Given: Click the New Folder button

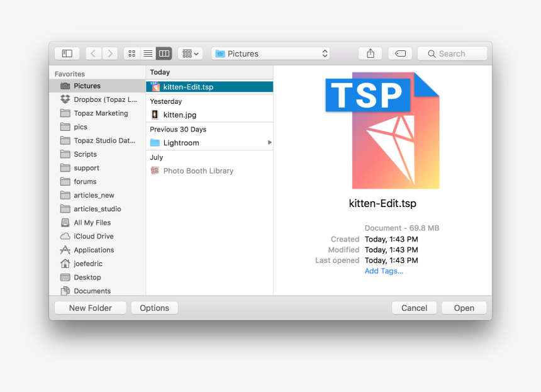Looking at the screenshot, I should [x=90, y=308].
